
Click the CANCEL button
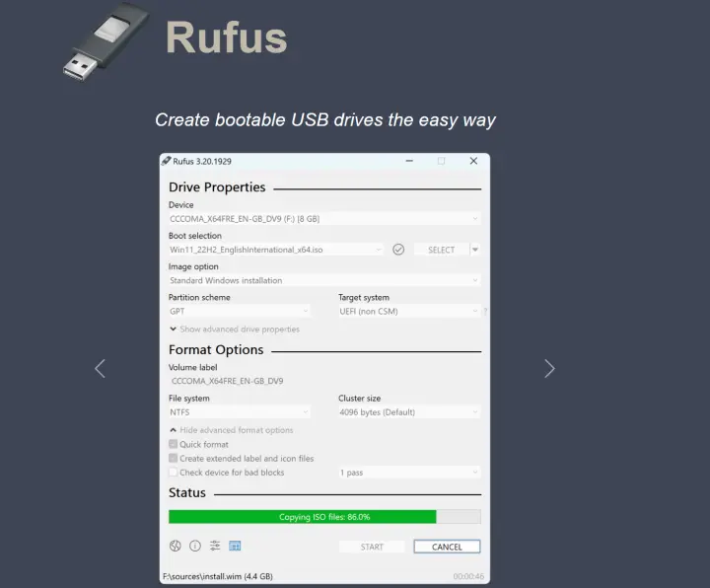coord(447,547)
